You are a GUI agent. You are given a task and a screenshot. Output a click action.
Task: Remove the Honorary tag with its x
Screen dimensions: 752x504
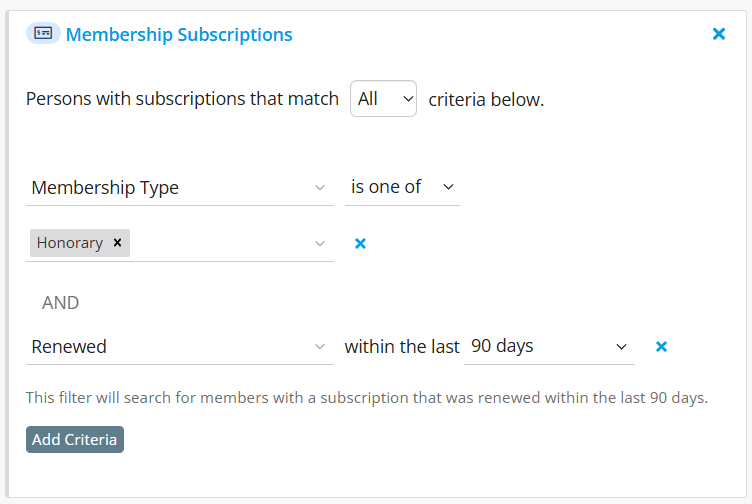(x=118, y=243)
